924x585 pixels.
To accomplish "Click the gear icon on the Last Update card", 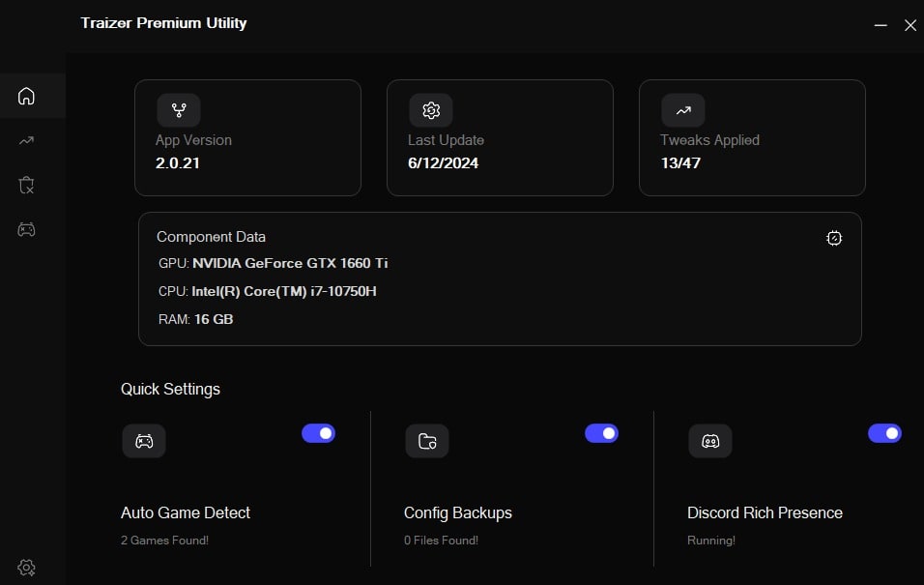I will pyautogui.click(x=430, y=110).
